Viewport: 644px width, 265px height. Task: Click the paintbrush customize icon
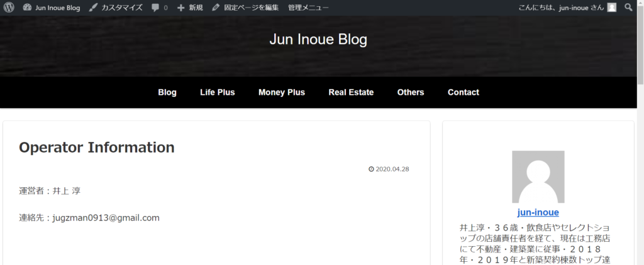93,8
